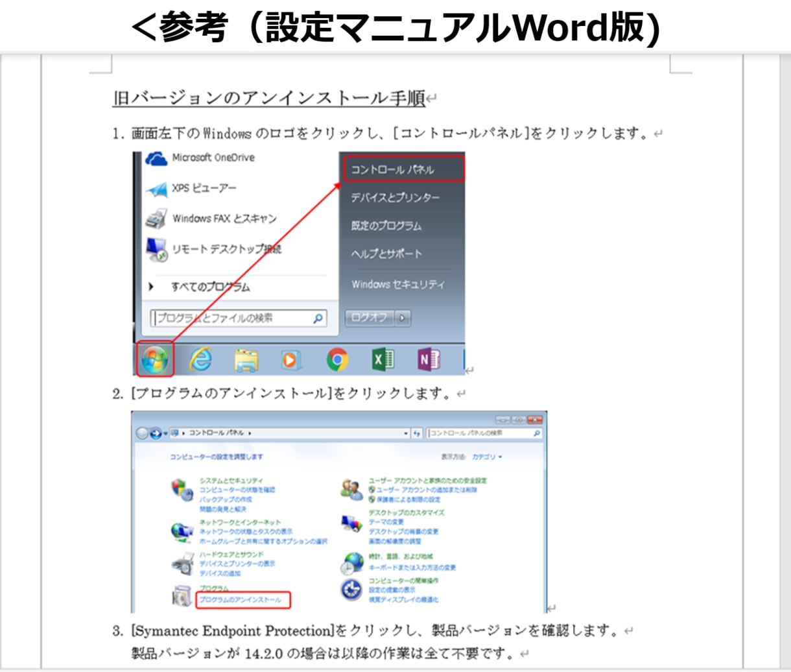Click the 視覚ディスプレイの最適化 link
The height and width of the screenshot is (672, 791).
point(403,600)
